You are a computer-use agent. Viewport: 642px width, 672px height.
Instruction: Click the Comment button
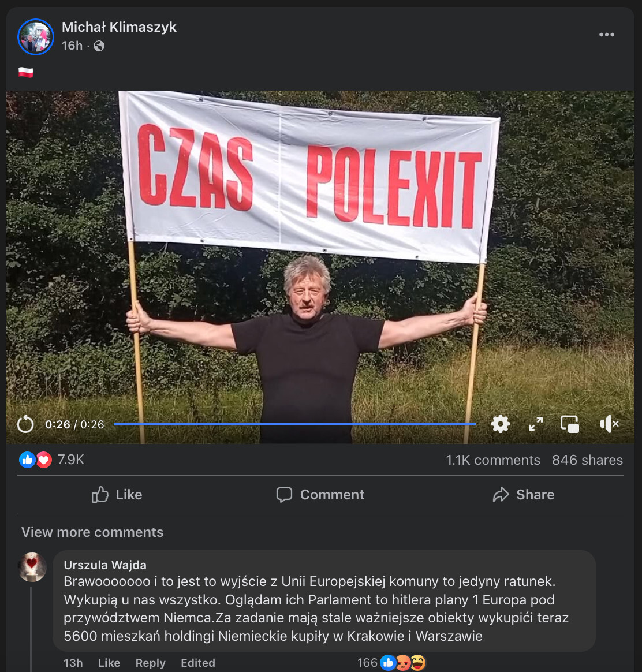click(x=320, y=495)
